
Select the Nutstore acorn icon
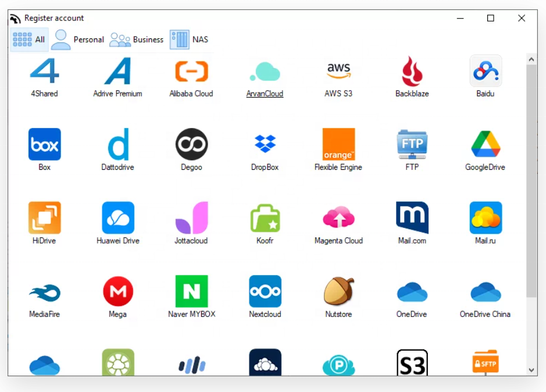click(338, 291)
